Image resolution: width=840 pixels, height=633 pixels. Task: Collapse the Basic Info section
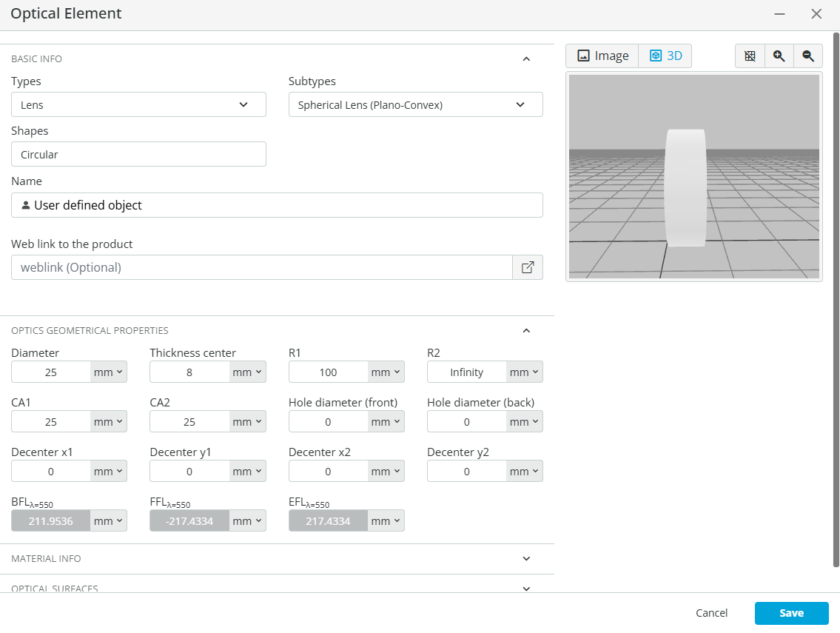pyautogui.click(x=526, y=59)
